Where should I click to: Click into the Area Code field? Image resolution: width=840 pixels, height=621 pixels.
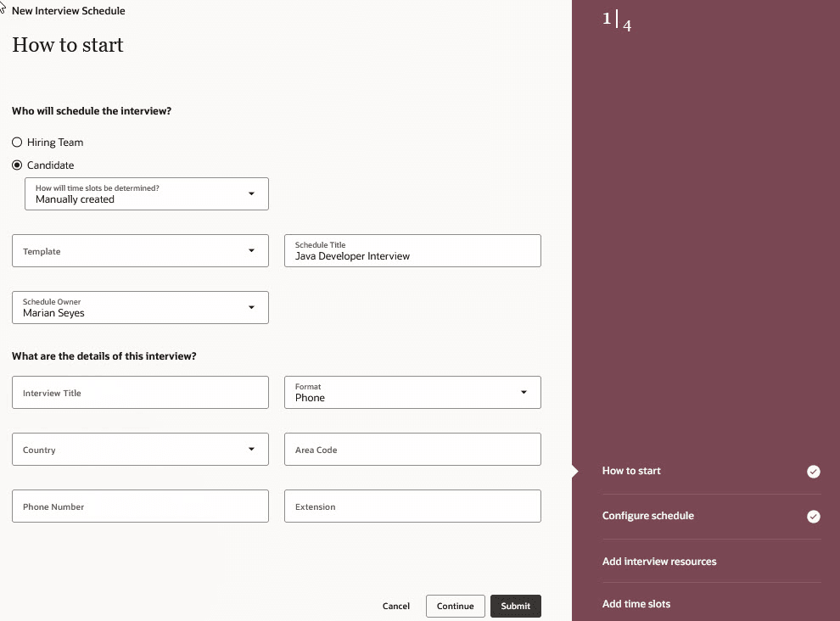412,449
